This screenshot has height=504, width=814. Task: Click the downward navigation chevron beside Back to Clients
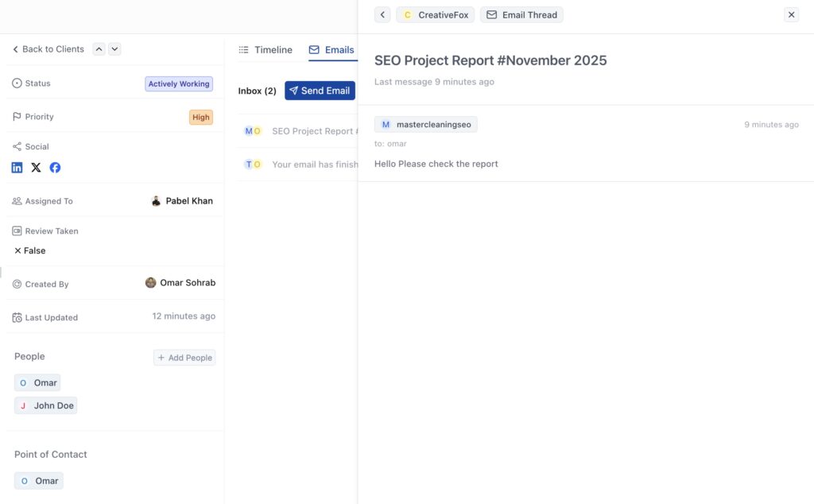tap(114, 48)
